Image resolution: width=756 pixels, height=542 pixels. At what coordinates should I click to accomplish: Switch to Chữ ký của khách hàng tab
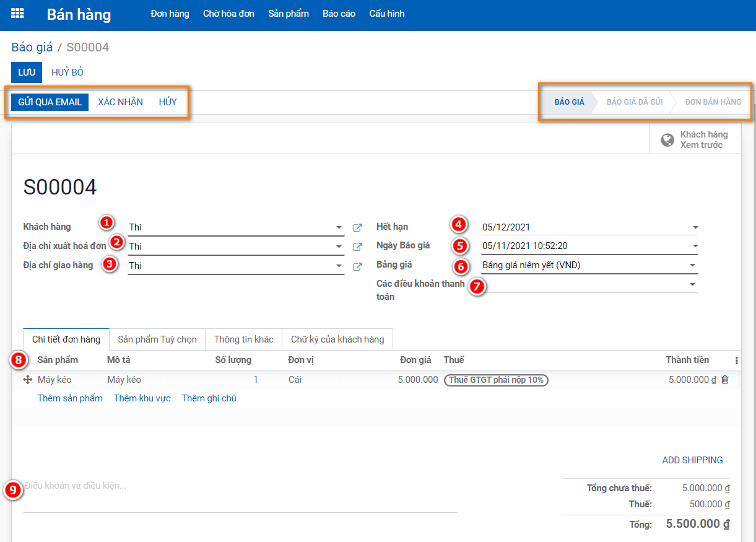pos(337,339)
